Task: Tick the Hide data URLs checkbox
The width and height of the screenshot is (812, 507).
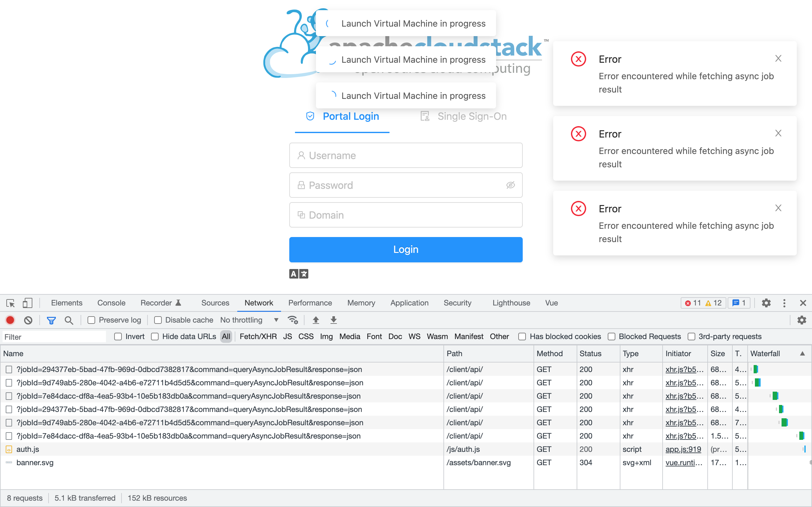Action: click(155, 336)
